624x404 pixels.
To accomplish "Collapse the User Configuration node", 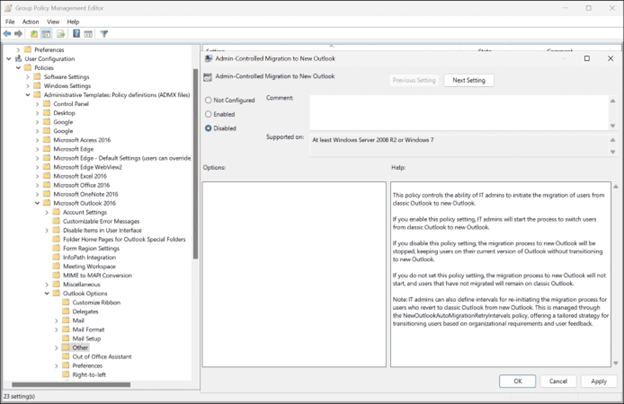I will [x=9, y=59].
